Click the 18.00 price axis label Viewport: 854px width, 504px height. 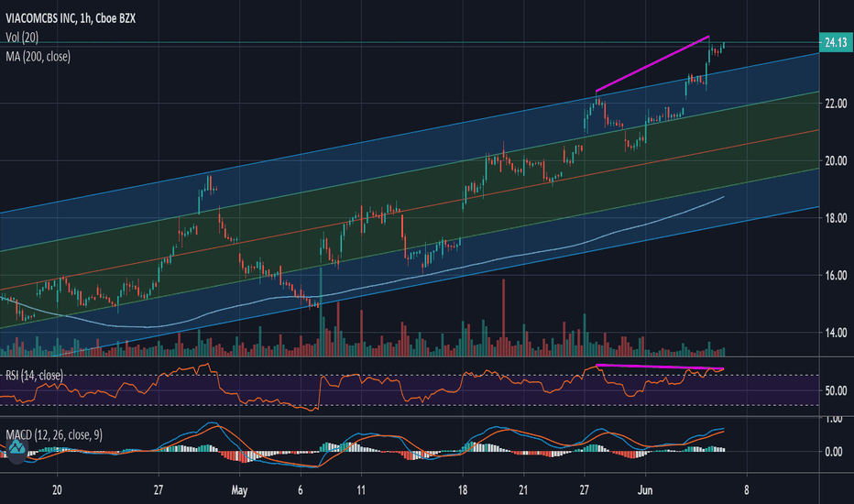(836, 218)
